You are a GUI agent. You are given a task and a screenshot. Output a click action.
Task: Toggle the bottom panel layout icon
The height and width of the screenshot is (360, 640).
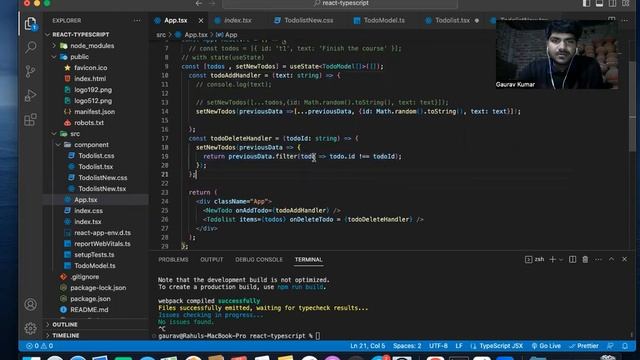599,3
